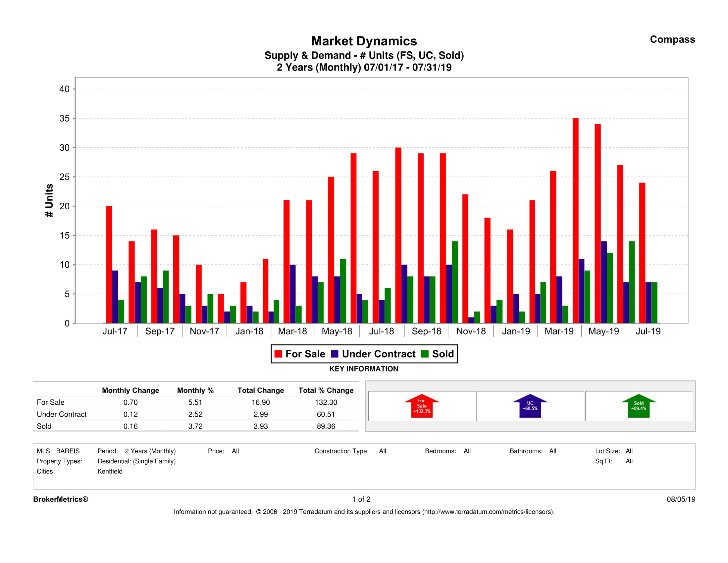Viewport: 728px width, 563px height.
Task: Click the Under Contract row label
Action: click(62, 414)
